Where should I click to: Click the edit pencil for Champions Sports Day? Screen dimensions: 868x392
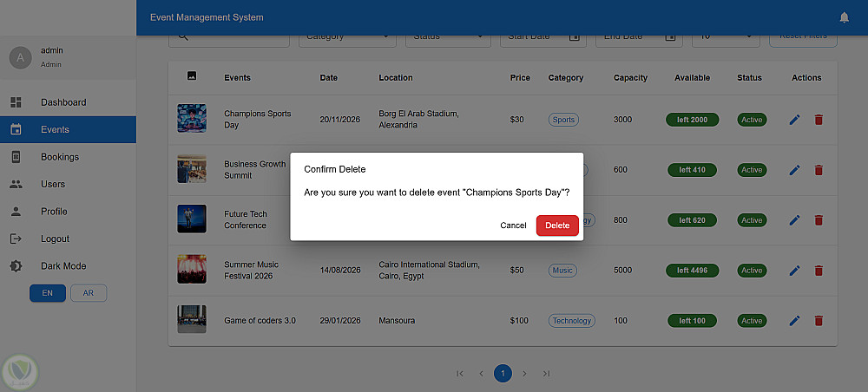794,120
